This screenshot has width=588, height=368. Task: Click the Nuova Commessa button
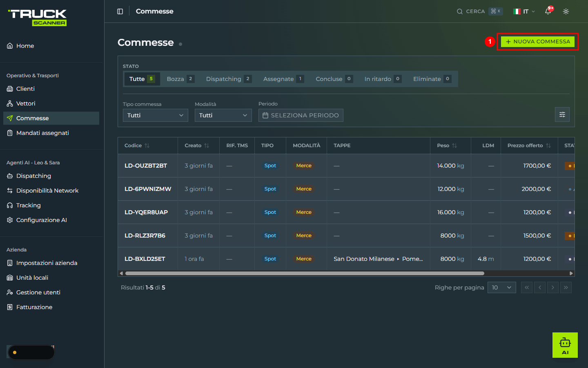coord(537,42)
